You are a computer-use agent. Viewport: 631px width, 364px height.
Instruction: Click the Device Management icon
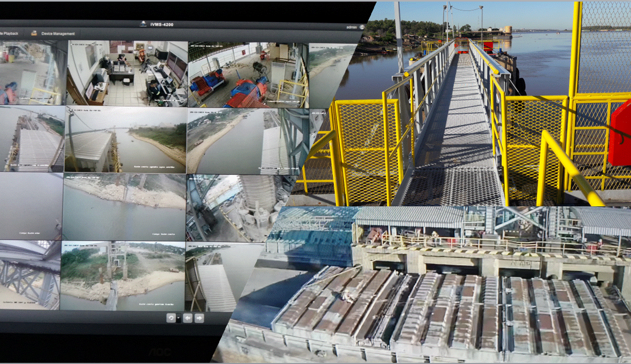[34, 33]
